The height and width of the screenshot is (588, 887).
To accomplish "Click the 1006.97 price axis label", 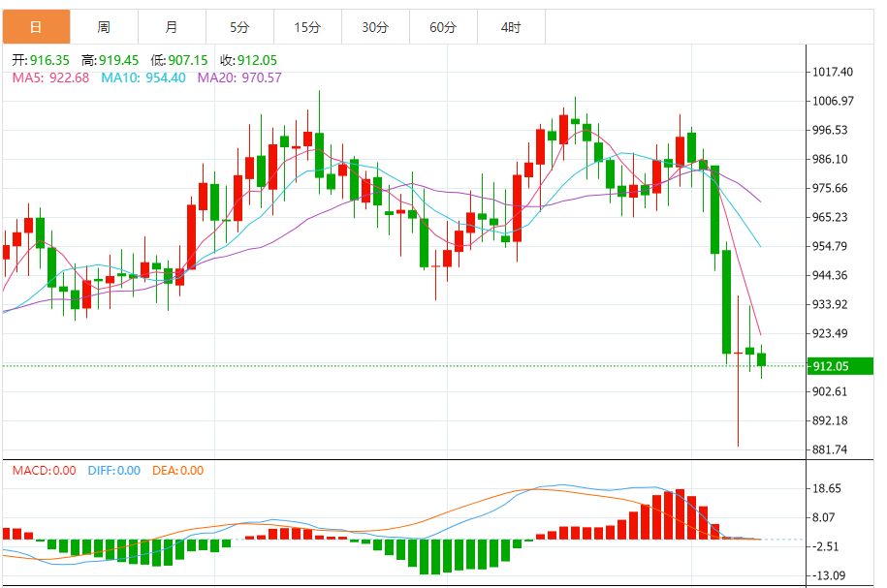I will [x=833, y=101].
